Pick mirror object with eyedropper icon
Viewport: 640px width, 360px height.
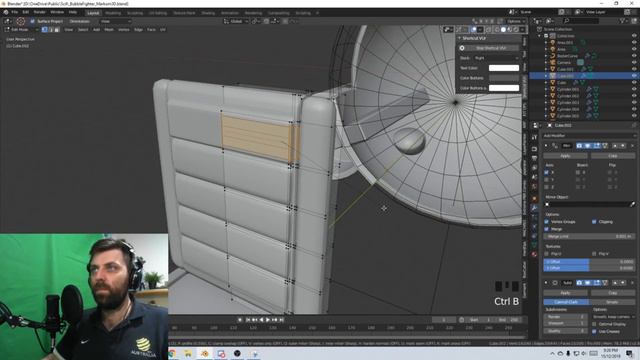pos(633,204)
